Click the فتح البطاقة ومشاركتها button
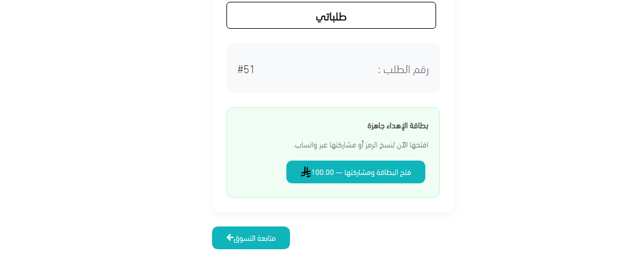Viewport: 644px width, 278px height. click(356, 172)
